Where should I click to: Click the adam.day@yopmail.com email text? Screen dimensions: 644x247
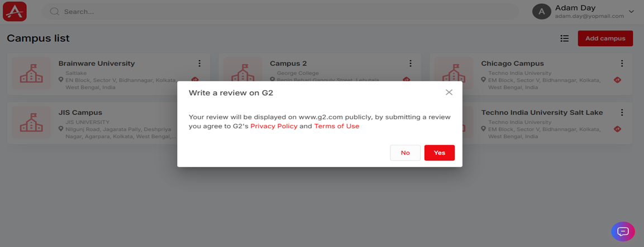tap(589, 16)
